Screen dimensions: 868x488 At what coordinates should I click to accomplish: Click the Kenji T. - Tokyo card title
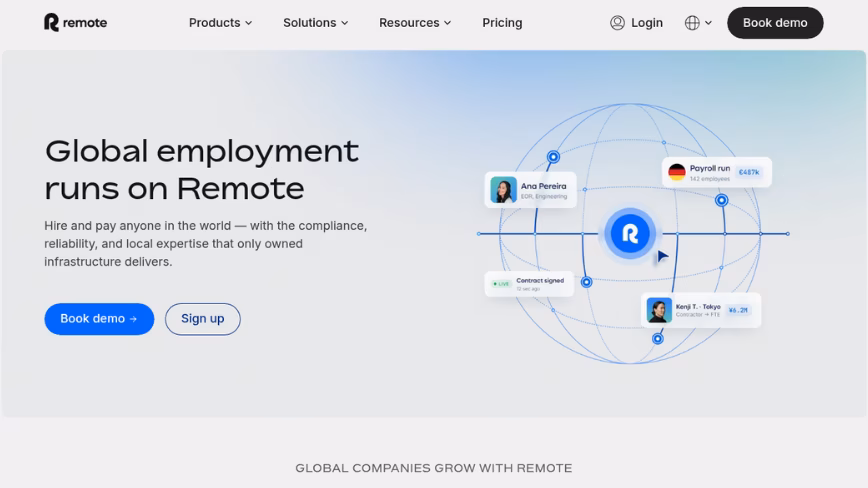(x=698, y=307)
